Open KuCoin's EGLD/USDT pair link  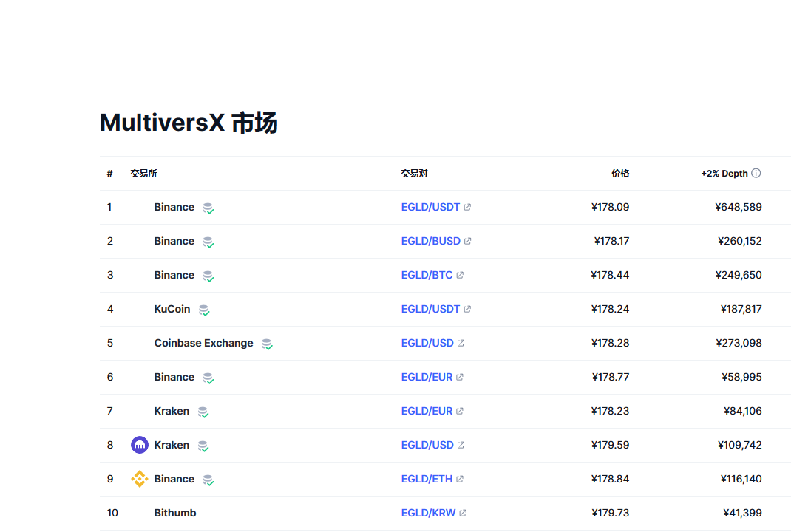point(430,309)
